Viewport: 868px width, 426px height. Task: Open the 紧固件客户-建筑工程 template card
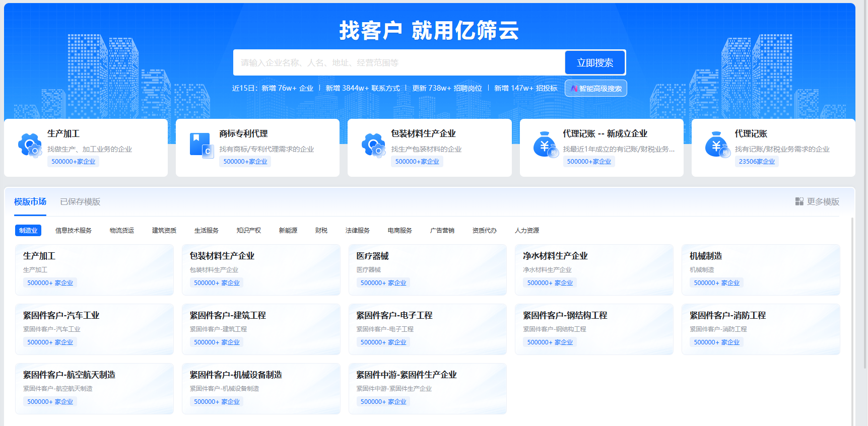pos(261,329)
